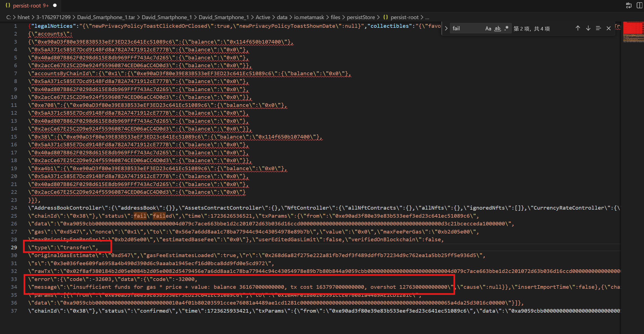
Task: Toggle Match Whole Word option
Action: click(497, 28)
